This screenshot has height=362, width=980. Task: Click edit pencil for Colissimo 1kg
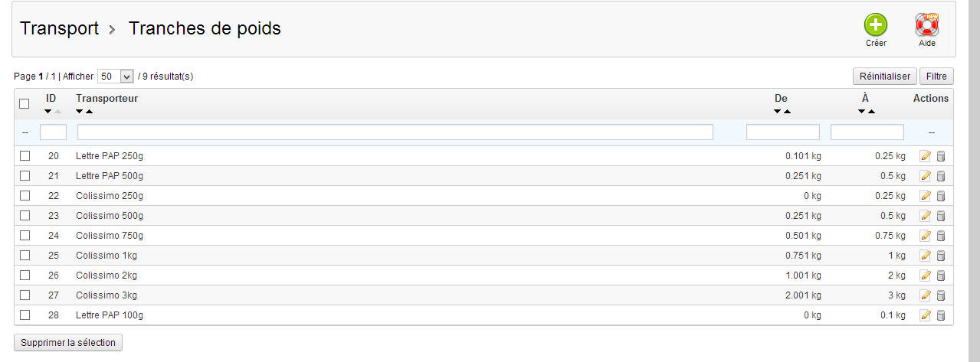click(x=926, y=256)
